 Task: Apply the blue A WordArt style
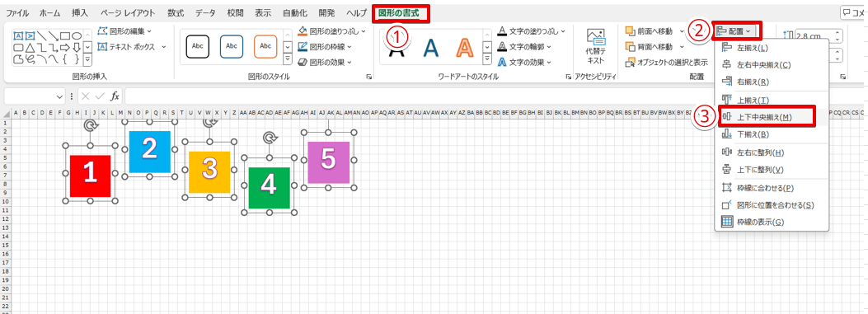(x=430, y=48)
